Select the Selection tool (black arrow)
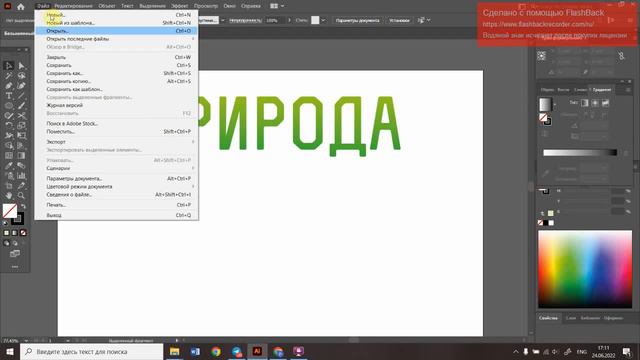The height and width of the screenshot is (360, 640). [9, 66]
